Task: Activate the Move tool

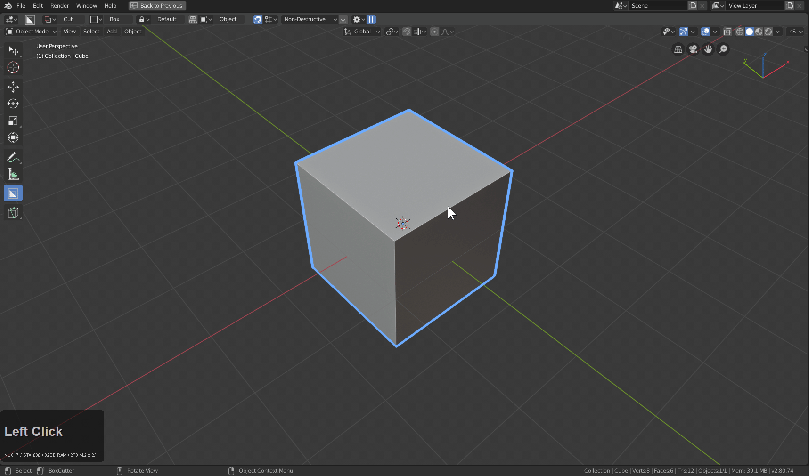Action: [x=13, y=87]
